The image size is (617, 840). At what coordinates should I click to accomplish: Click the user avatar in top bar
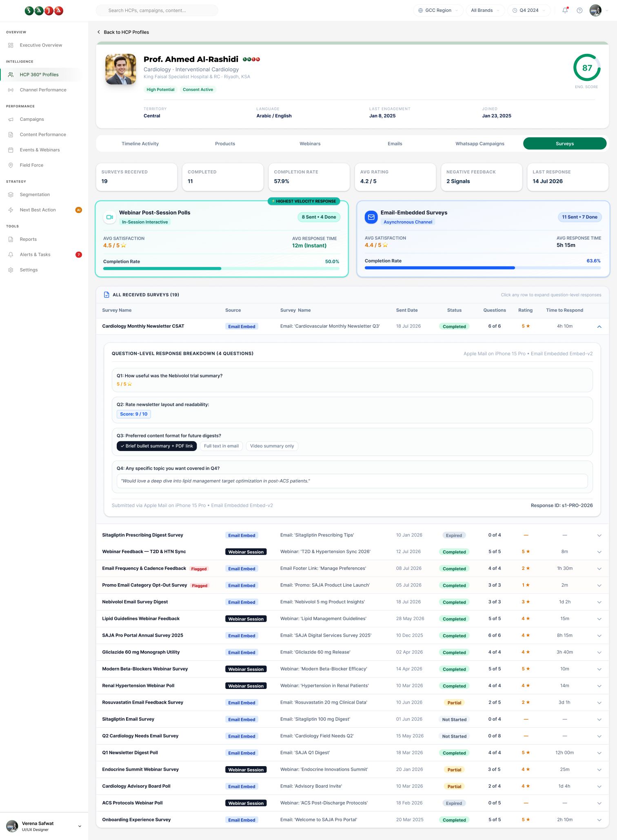point(595,10)
